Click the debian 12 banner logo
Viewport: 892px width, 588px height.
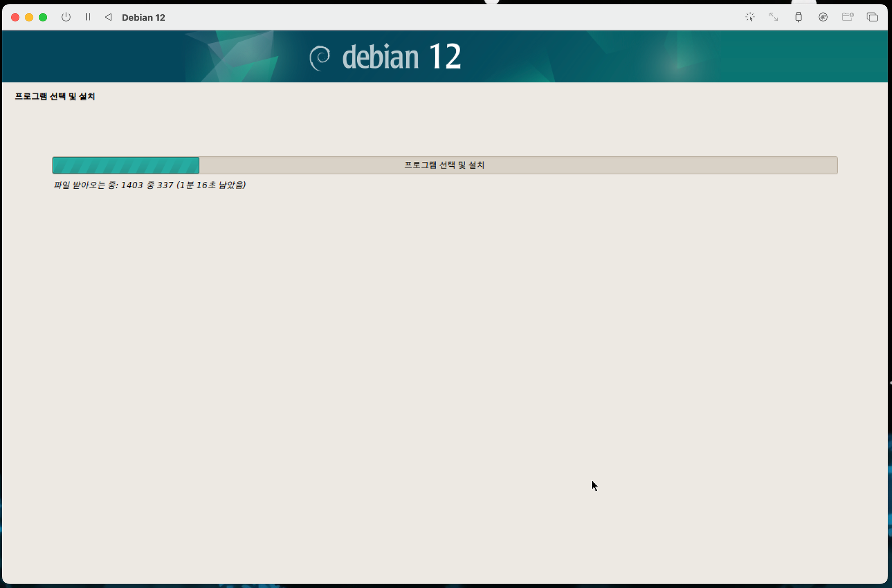point(385,57)
